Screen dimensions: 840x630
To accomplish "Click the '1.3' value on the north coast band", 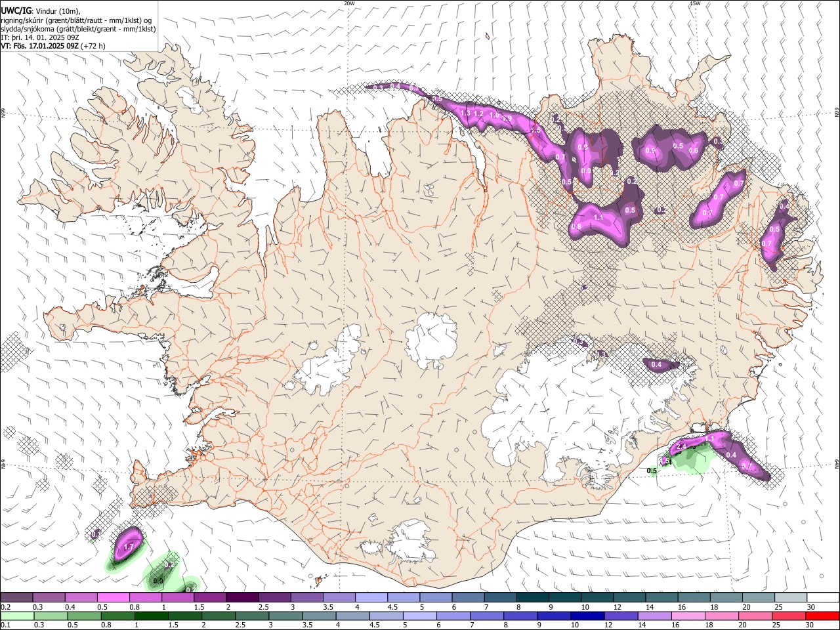I will click(465, 114).
